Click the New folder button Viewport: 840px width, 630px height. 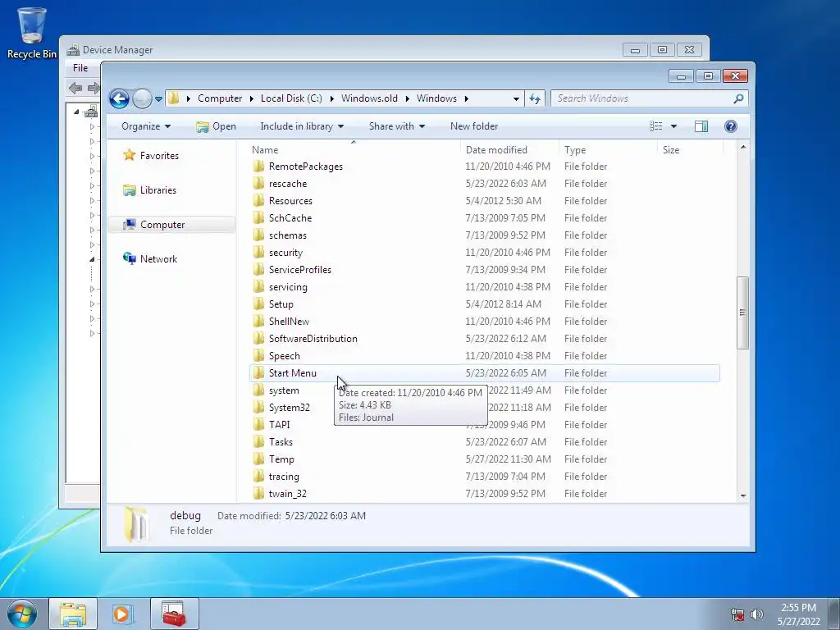coord(474,126)
